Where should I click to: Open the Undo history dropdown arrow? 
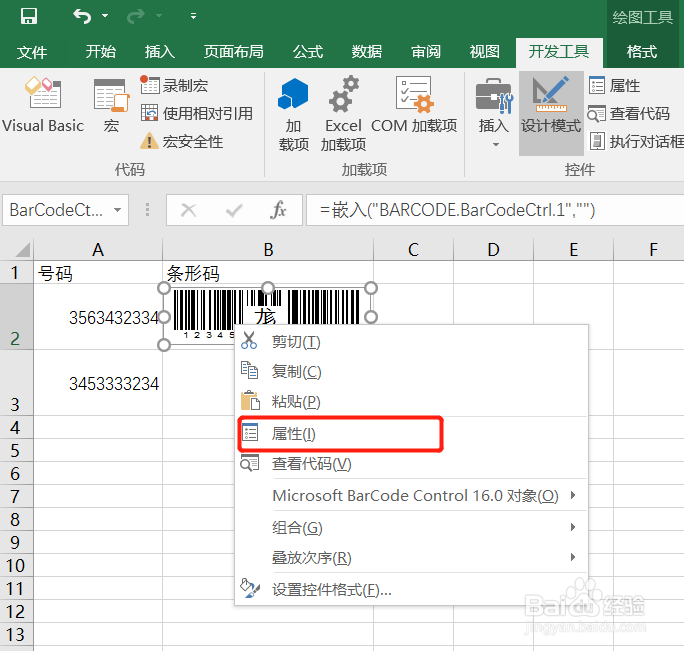(105, 16)
